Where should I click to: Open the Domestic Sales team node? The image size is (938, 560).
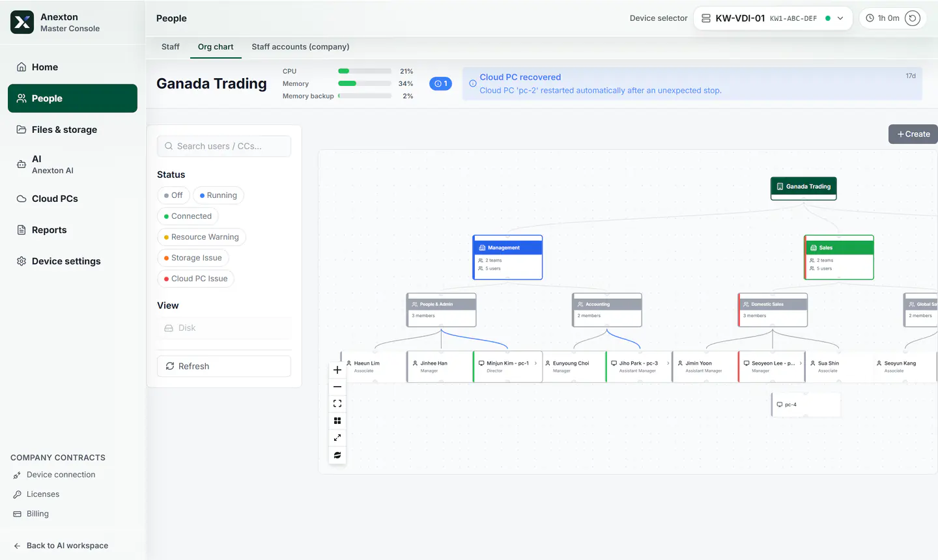click(x=773, y=310)
